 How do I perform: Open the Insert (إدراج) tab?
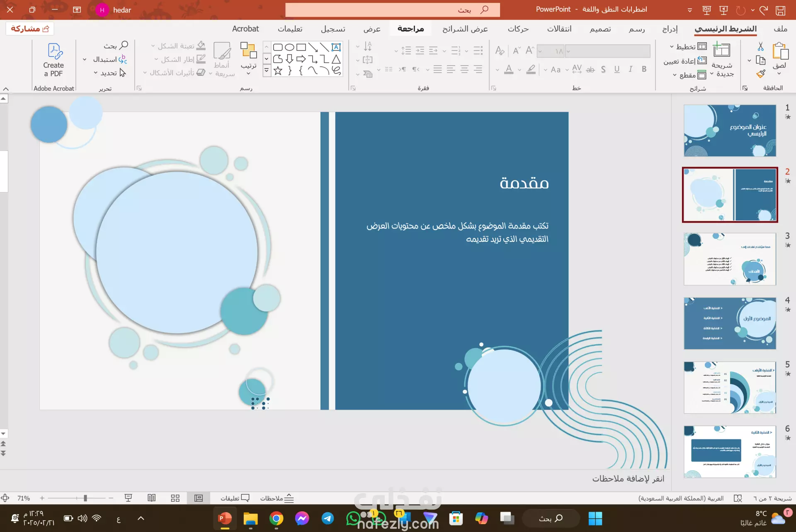tap(670, 29)
